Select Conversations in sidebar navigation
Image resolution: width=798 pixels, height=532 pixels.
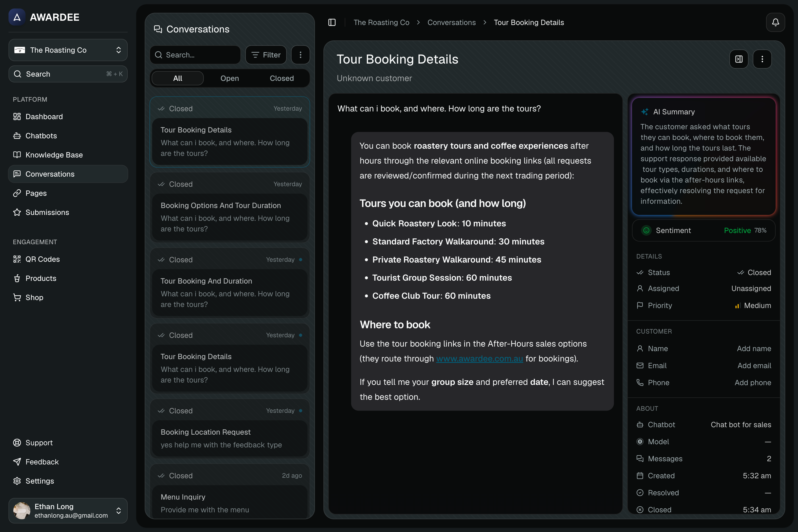pyautogui.click(x=68, y=174)
